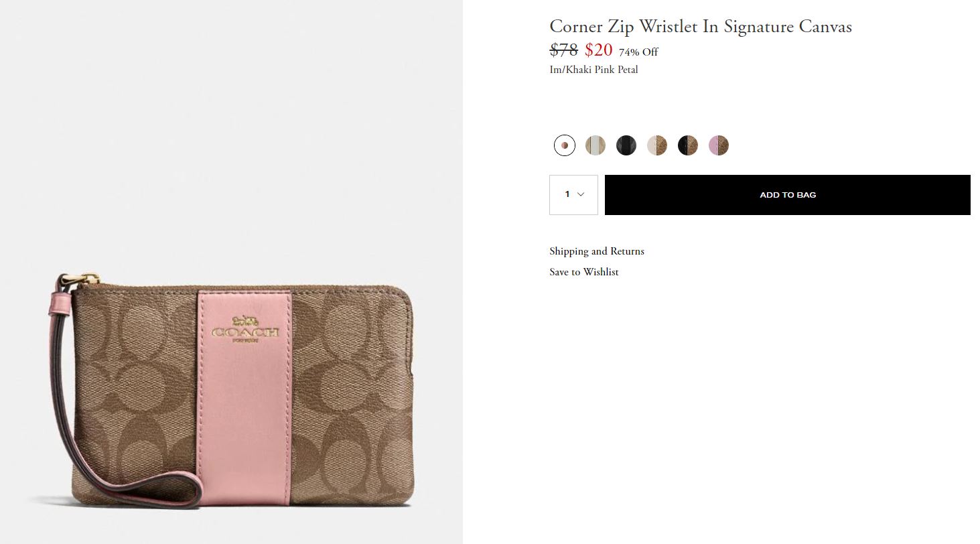
Task: Open the quantity dropdown
Action: (x=573, y=194)
